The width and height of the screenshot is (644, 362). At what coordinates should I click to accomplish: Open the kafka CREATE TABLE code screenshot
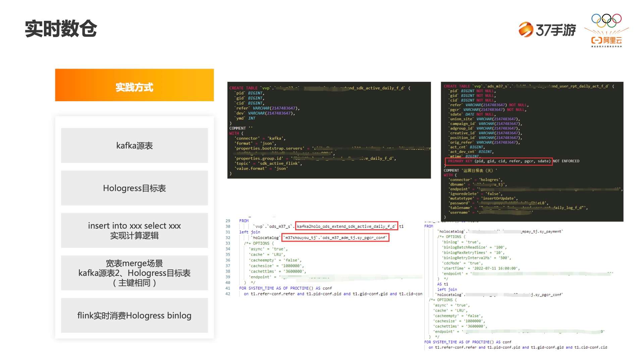(x=329, y=130)
